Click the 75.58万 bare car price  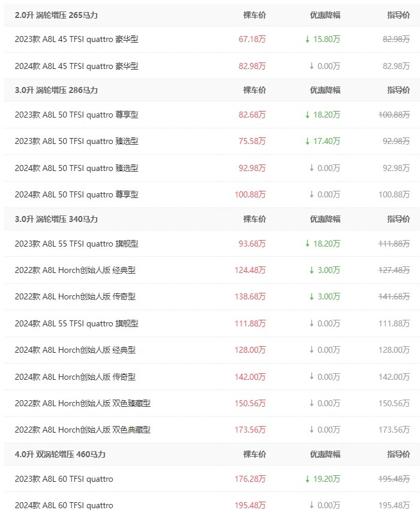point(252,141)
